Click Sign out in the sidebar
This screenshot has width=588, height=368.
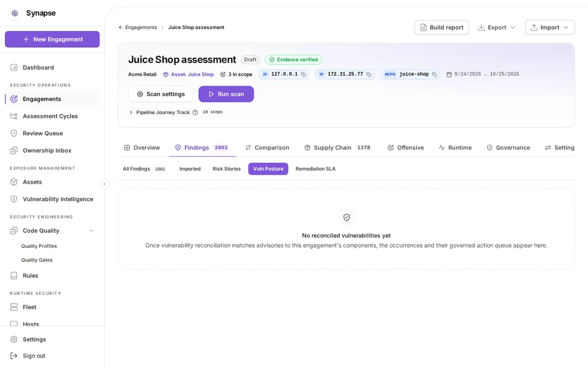pyautogui.click(x=52, y=355)
